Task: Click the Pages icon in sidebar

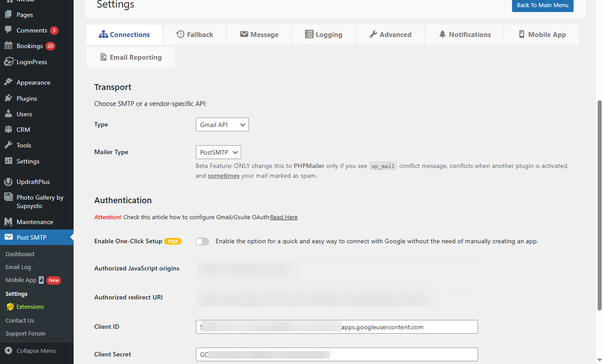Action: pyautogui.click(x=8, y=15)
